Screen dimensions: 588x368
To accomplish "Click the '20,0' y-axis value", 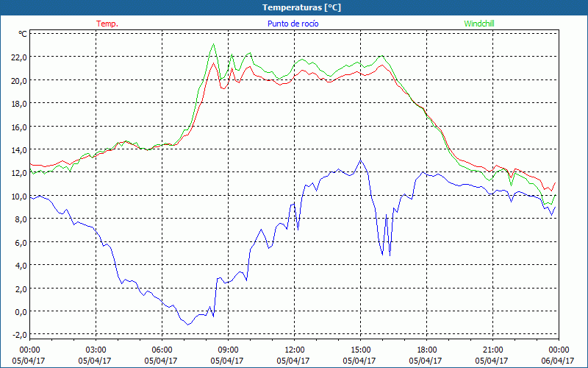I will (20, 80).
